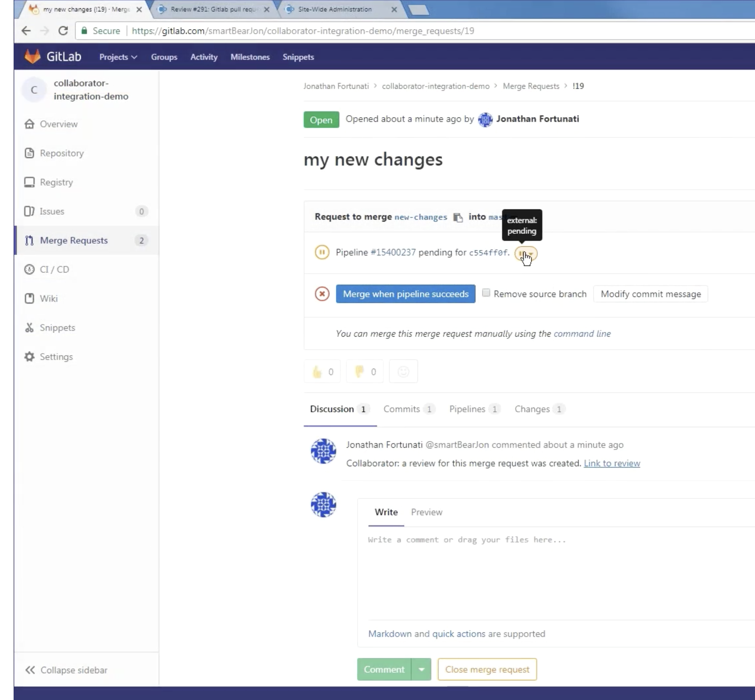The width and height of the screenshot is (755, 700).
Task: Select the Preview tab in the comment editor
Action: 427,512
